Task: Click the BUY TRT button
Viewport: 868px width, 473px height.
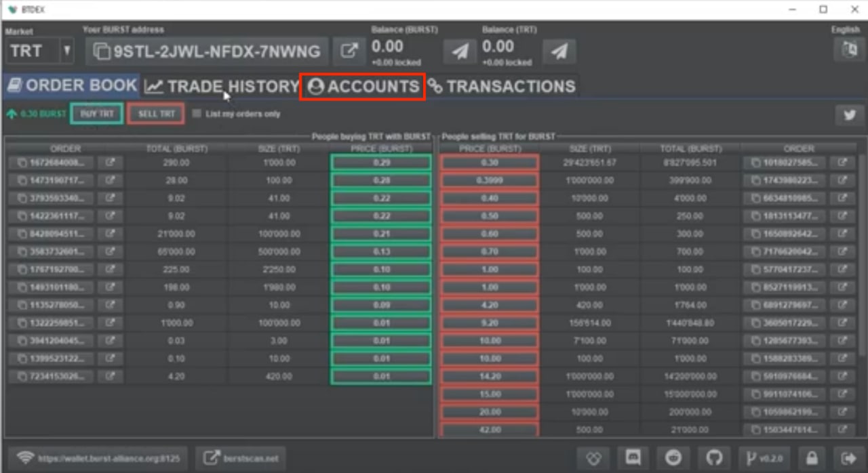Action: [97, 114]
